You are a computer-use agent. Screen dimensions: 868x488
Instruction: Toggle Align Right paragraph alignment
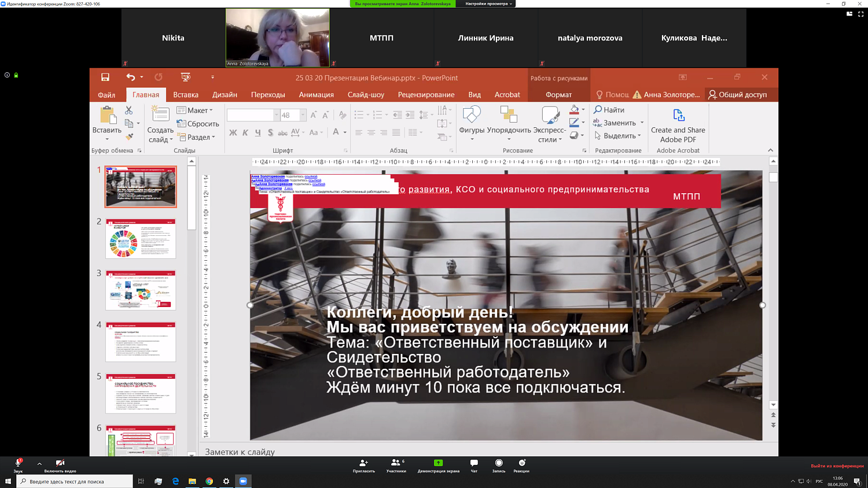point(384,132)
